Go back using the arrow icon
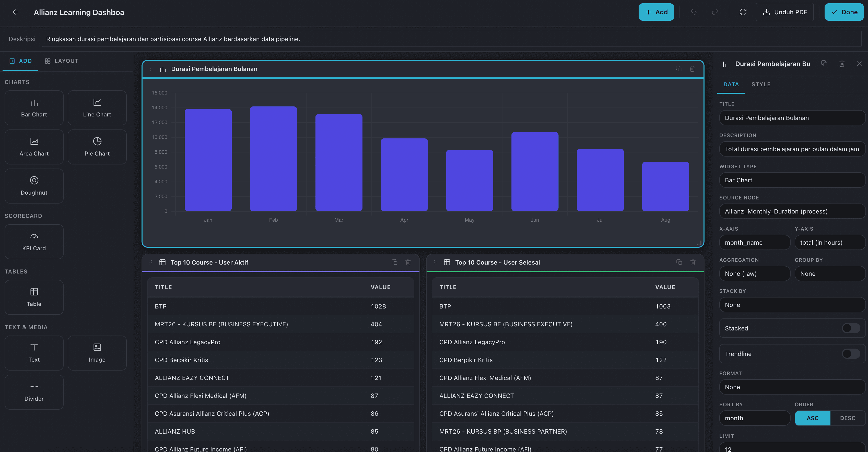Screen dimensions: 868x452 15,12
